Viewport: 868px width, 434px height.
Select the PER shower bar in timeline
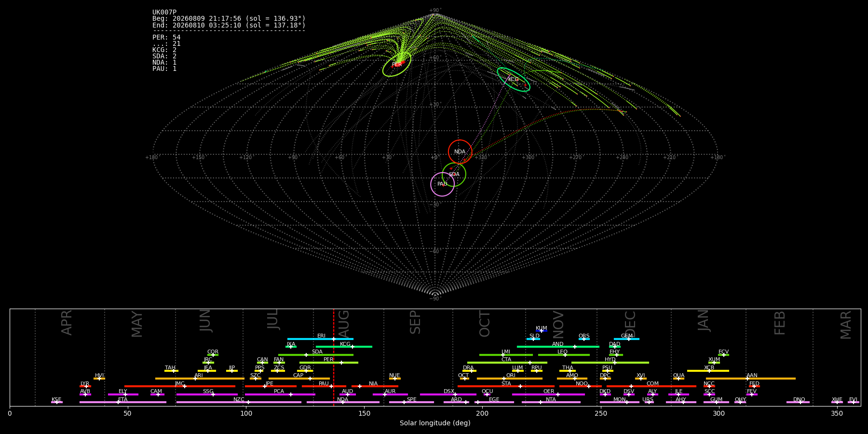pos(329,363)
